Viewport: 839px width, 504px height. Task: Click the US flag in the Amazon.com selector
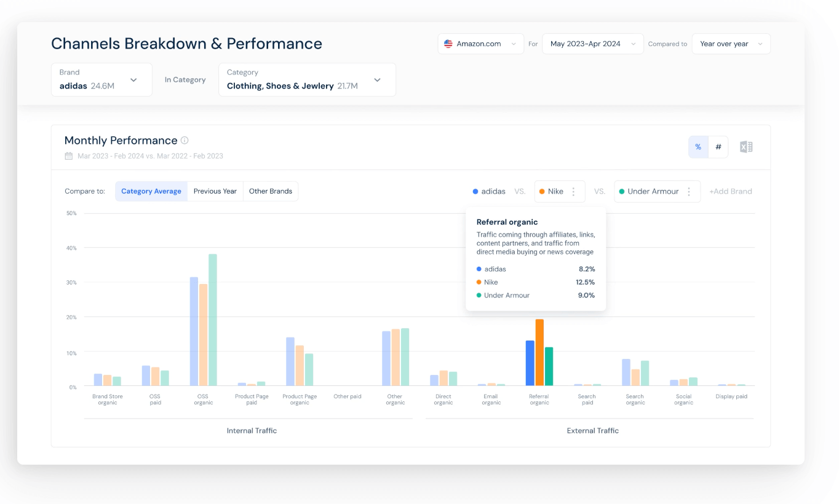pos(448,43)
